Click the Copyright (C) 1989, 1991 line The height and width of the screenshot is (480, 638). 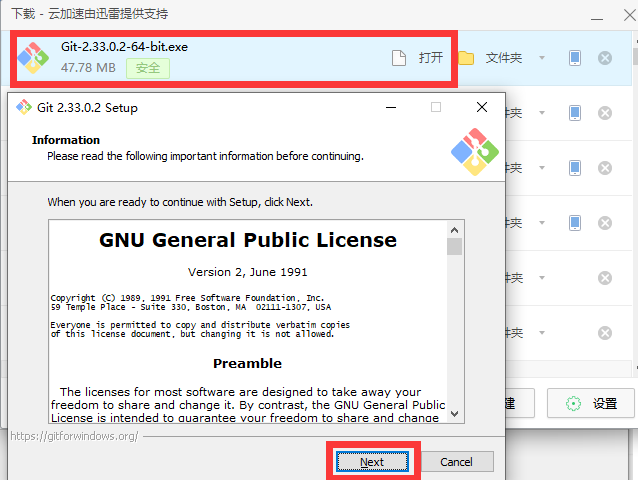tap(188, 298)
